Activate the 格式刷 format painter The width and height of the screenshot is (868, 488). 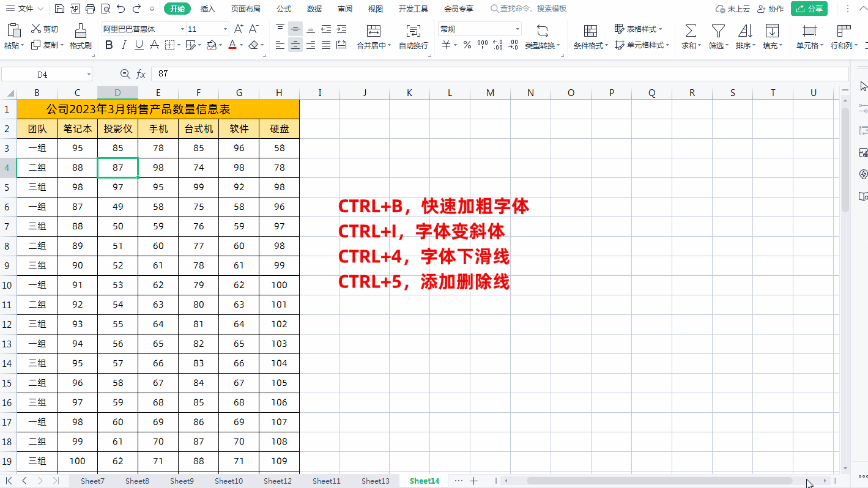(80, 37)
